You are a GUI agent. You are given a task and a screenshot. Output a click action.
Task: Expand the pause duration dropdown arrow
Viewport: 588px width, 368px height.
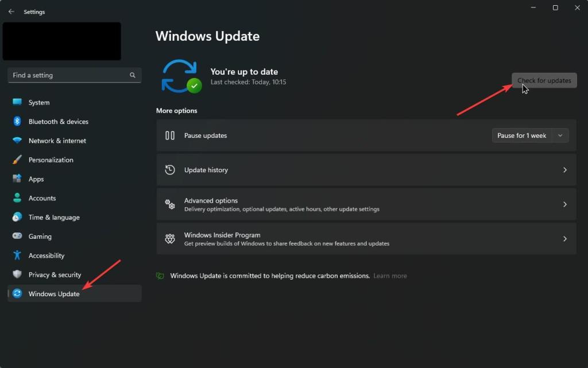click(x=560, y=135)
